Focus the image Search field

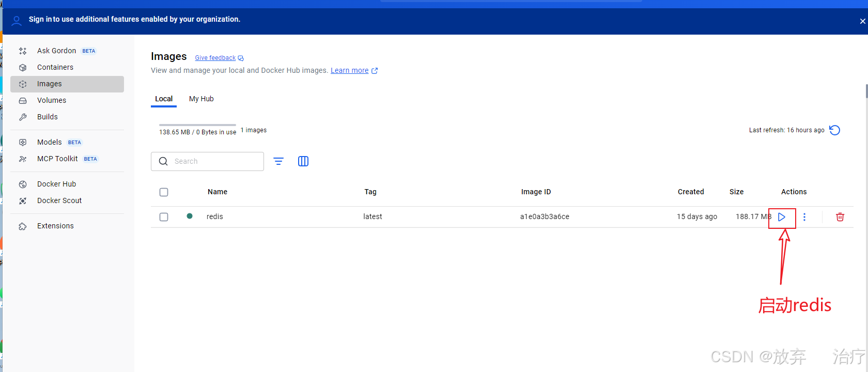[x=207, y=161]
